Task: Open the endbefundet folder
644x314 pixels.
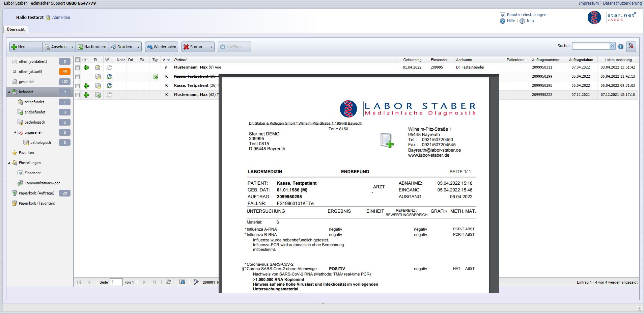Action: pyautogui.click(x=35, y=112)
